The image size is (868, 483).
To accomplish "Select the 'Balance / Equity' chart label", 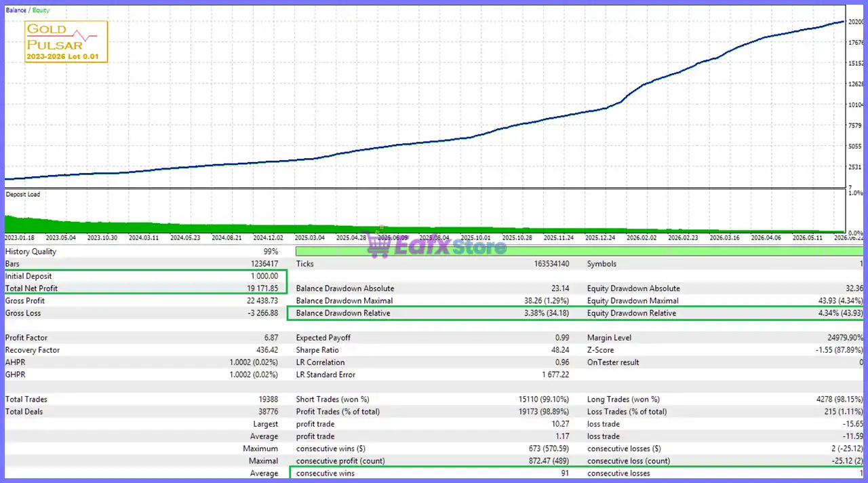I will point(27,10).
